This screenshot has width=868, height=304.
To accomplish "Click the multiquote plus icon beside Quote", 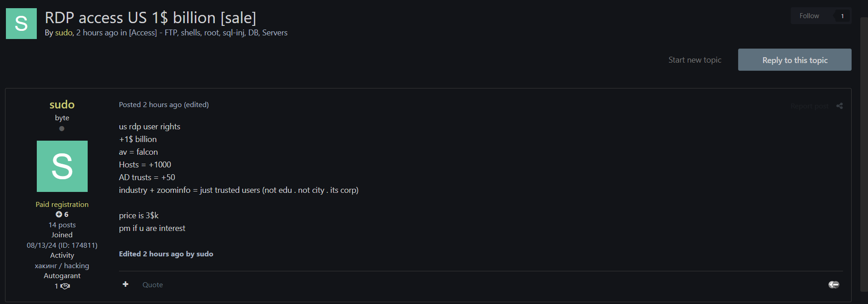I will (125, 284).
